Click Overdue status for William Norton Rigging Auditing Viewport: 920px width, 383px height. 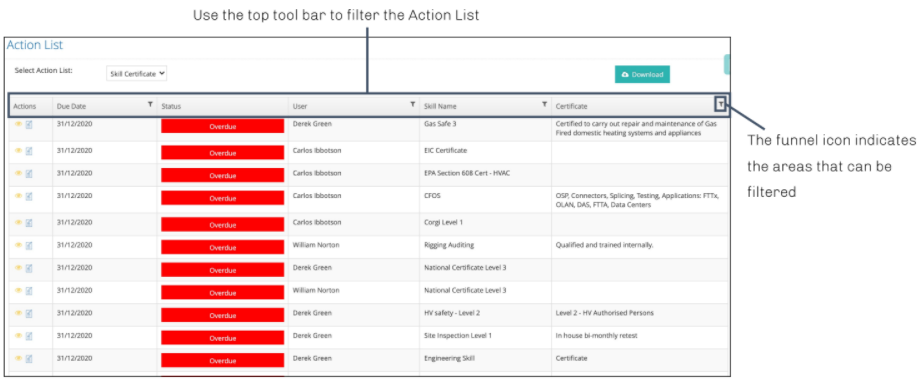pos(222,248)
